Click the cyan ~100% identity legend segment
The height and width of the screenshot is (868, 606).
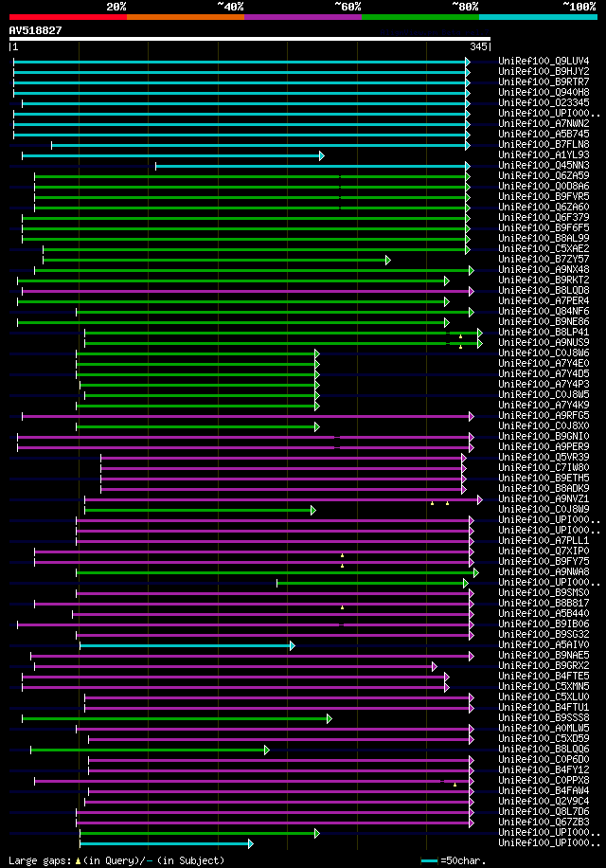click(x=538, y=17)
